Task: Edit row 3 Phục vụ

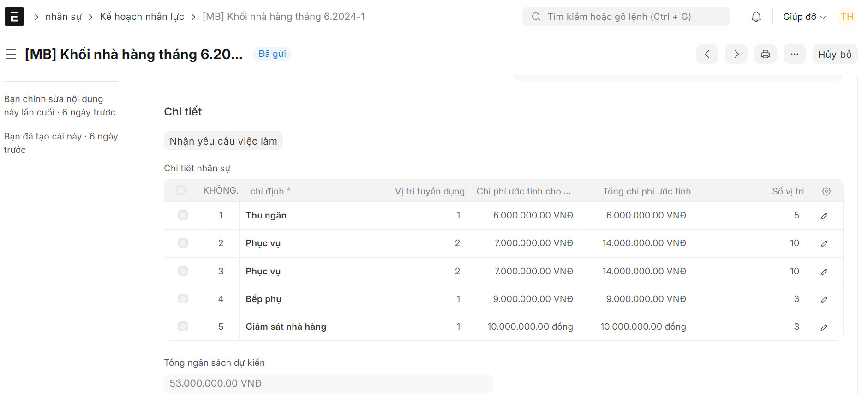Action: pos(824,272)
